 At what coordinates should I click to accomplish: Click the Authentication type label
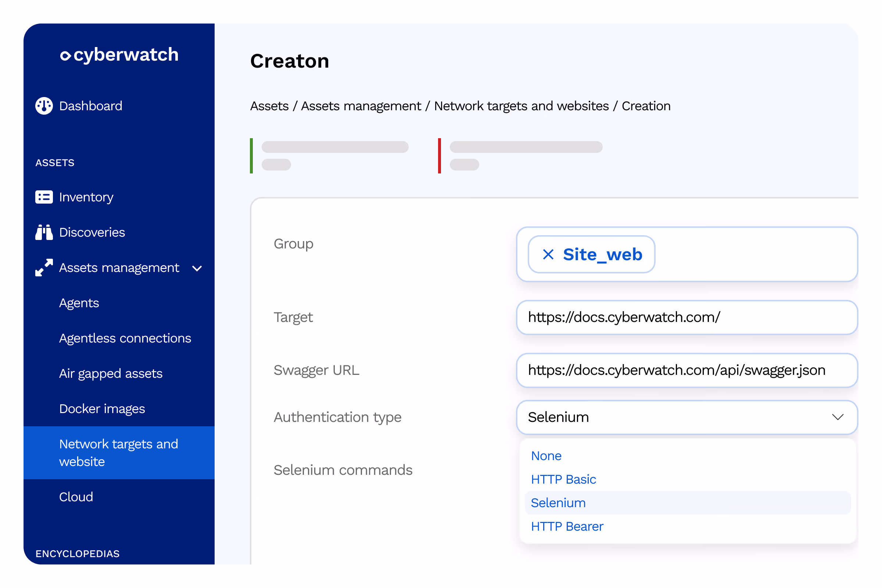tap(337, 417)
